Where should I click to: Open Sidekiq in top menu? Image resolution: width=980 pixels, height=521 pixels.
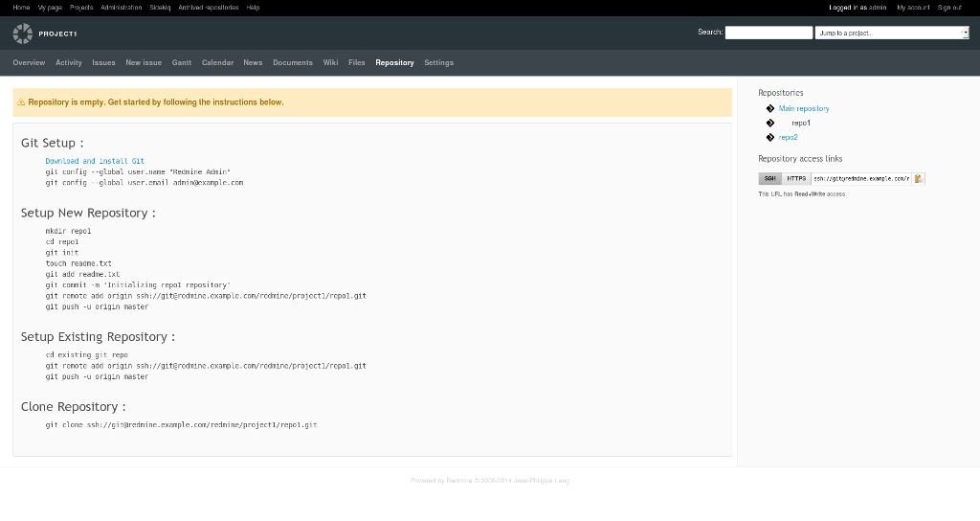[x=160, y=8]
